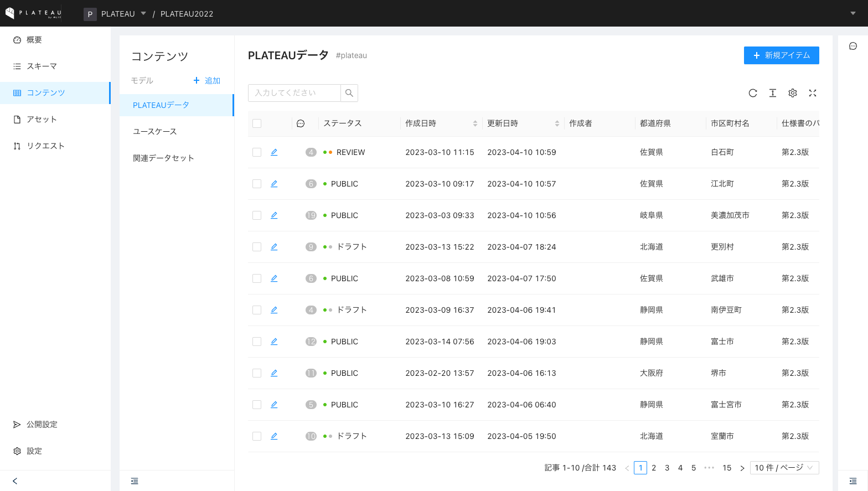The height and width of the screenshot is (491, 868).
Task: Click the PLATEAU2022 project breadcrumb
Action: (187, 14)
